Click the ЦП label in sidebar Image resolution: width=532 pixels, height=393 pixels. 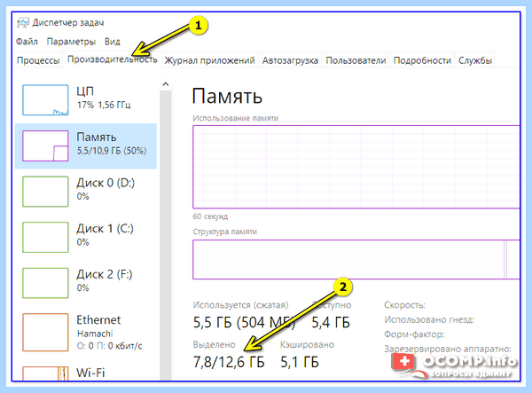(85, 91)
